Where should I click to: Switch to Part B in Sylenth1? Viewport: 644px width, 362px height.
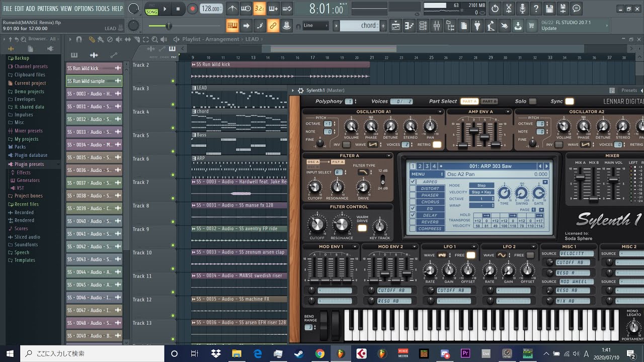coord(489,102)
